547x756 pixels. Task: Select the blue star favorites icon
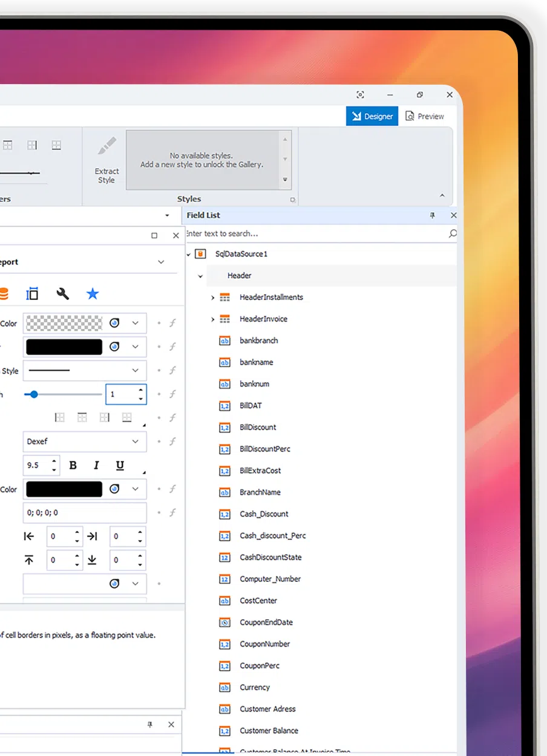[93, 294]
